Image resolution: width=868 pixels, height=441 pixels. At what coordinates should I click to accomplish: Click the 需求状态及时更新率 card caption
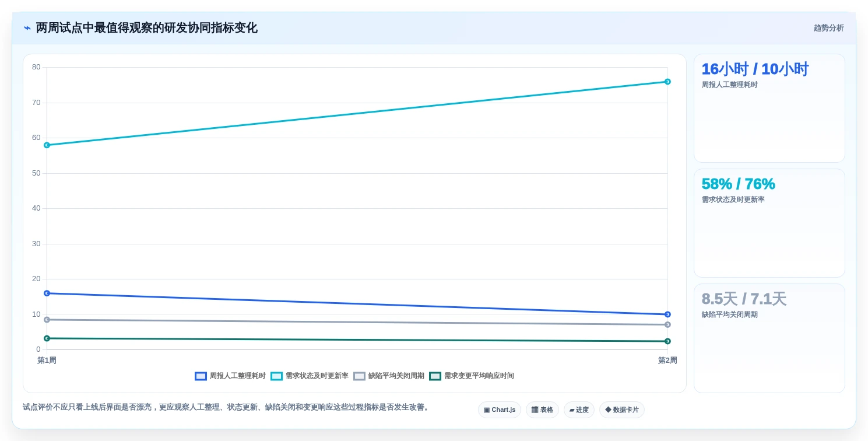(x=733, y=200)
